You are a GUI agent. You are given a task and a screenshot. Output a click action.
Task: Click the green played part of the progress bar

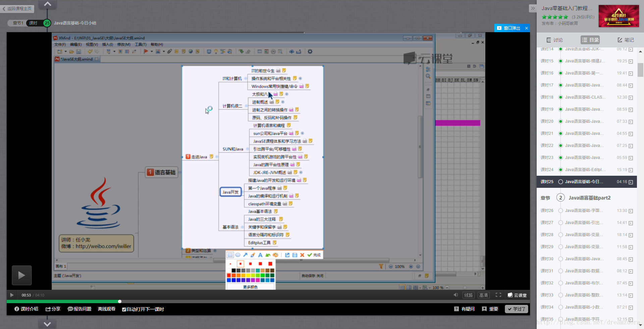pyautogui.click(x=63, y=301)
